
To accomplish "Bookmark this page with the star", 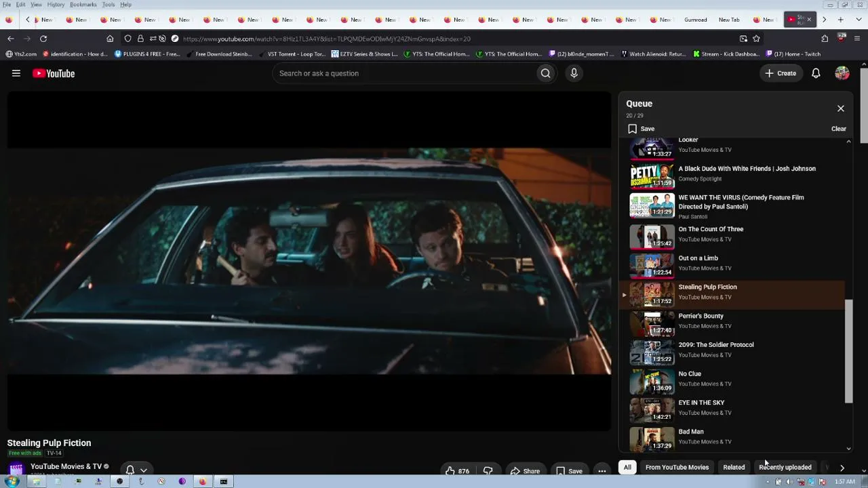I will coord(756,39).
